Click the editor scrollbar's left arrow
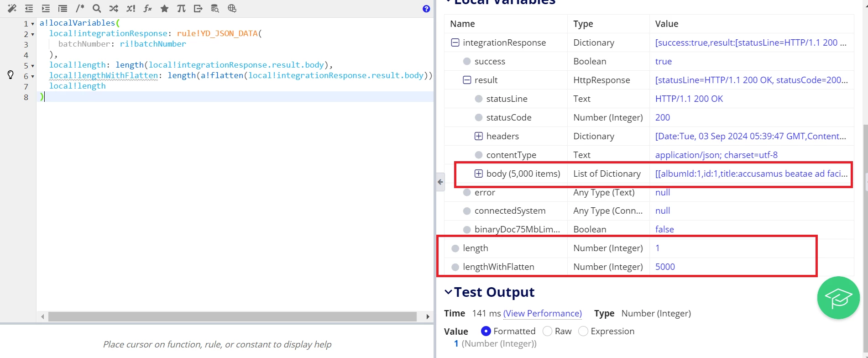The width and height of the screenshot is (868, 358). tap(42, 316)
